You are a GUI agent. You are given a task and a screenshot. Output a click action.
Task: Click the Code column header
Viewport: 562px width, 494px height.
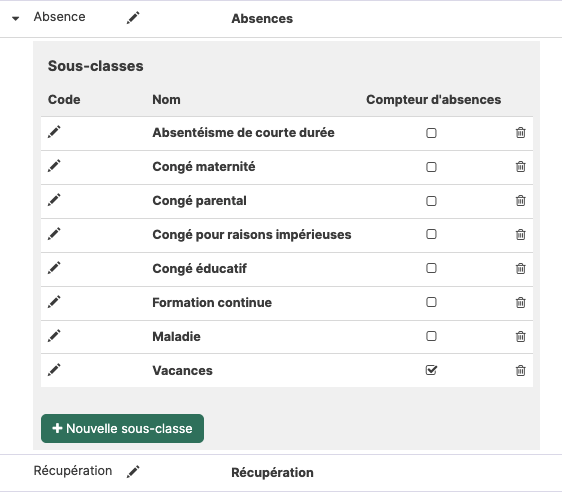point(64,100)
